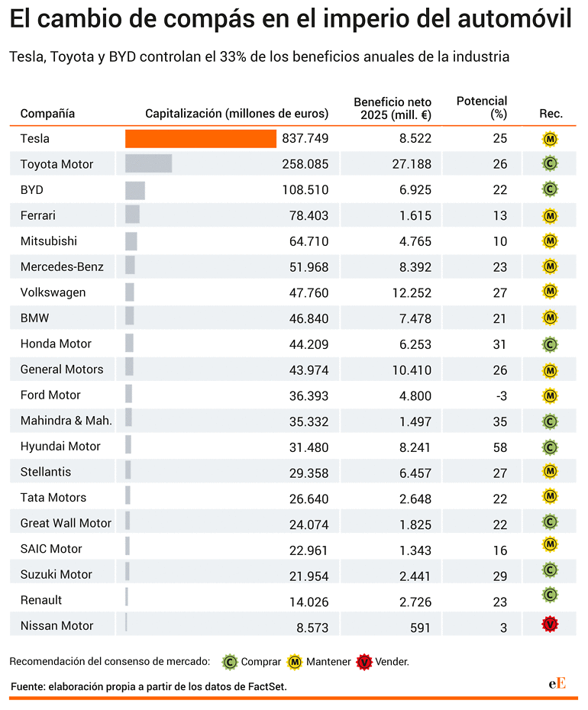The width and height of the screenshot is (588, 710).
Task: Click Hyundai Motor's green Comprar icon
Action: pos(550,447)
